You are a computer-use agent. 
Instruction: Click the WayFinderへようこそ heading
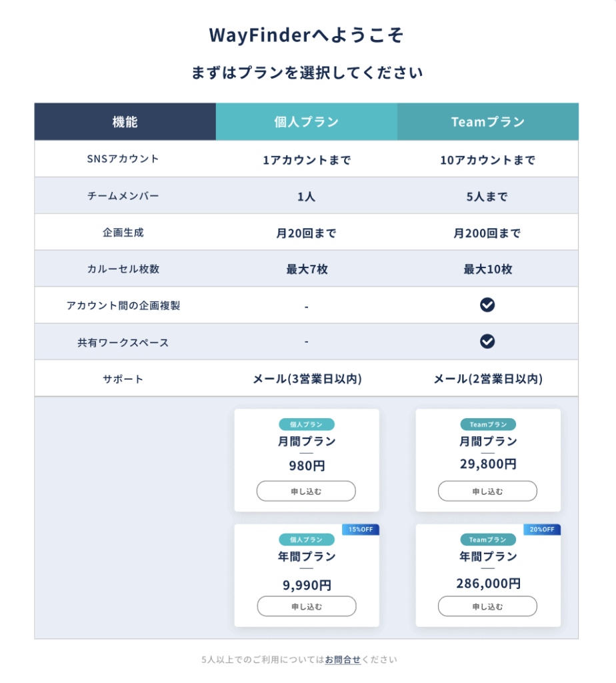tap(307, 35)
